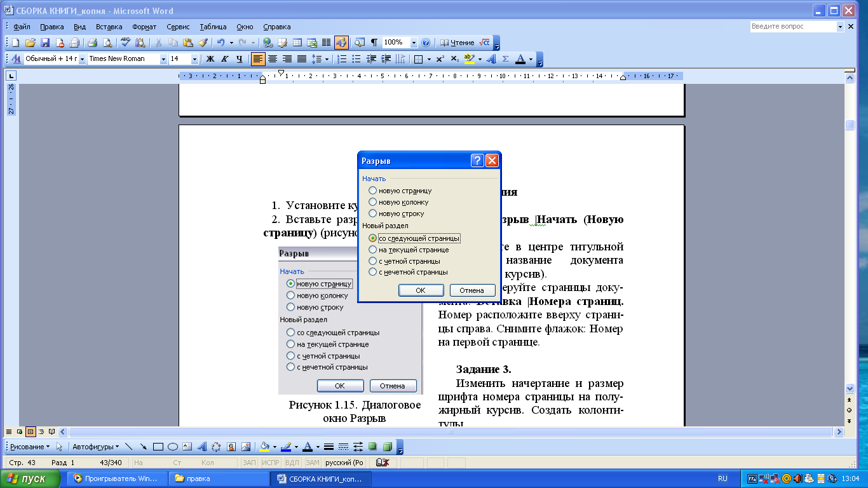Undo last action arrow
This screenshot has height=488, width=868.
[x=220, y=43]
